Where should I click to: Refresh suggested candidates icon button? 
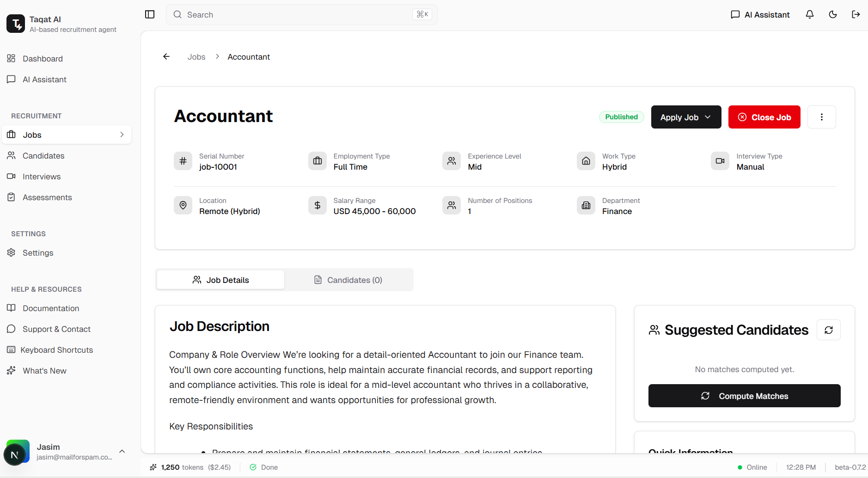(828, 330)
